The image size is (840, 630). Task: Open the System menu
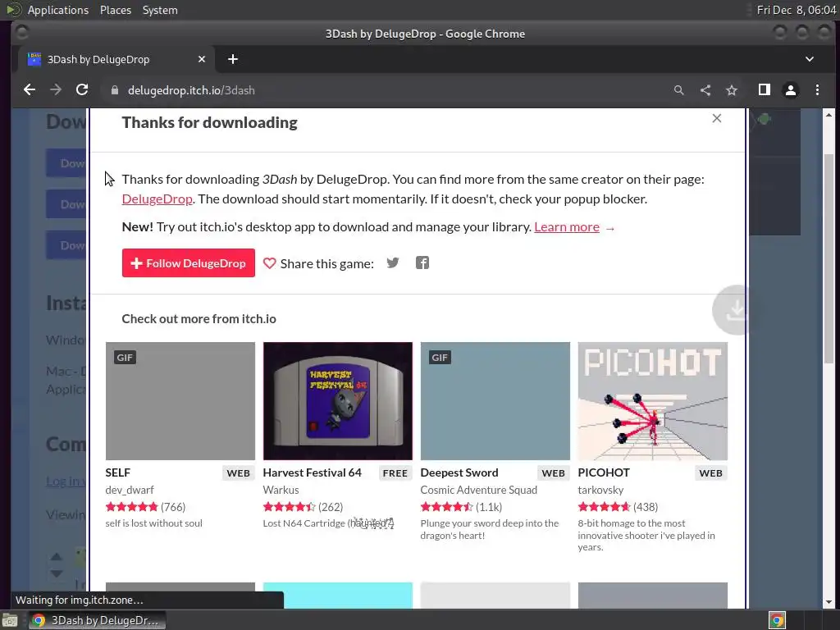pyautogui.click(x=160, y=10)
